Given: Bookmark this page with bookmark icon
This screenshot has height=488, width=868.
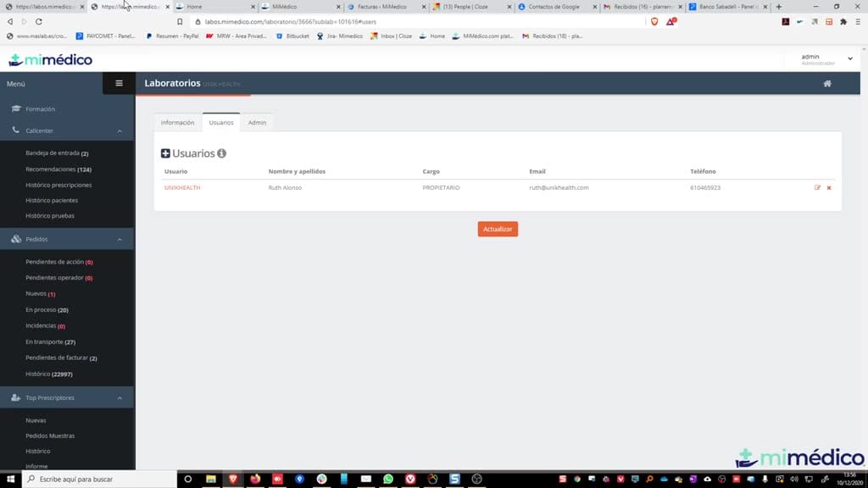Looking at the screenshot, I should tap(180, 21).
